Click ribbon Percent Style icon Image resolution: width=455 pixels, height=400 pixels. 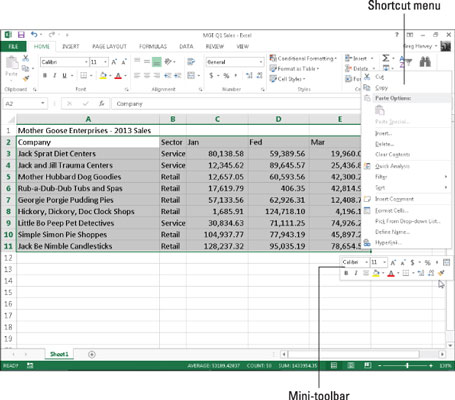click(x=226, y=76)
